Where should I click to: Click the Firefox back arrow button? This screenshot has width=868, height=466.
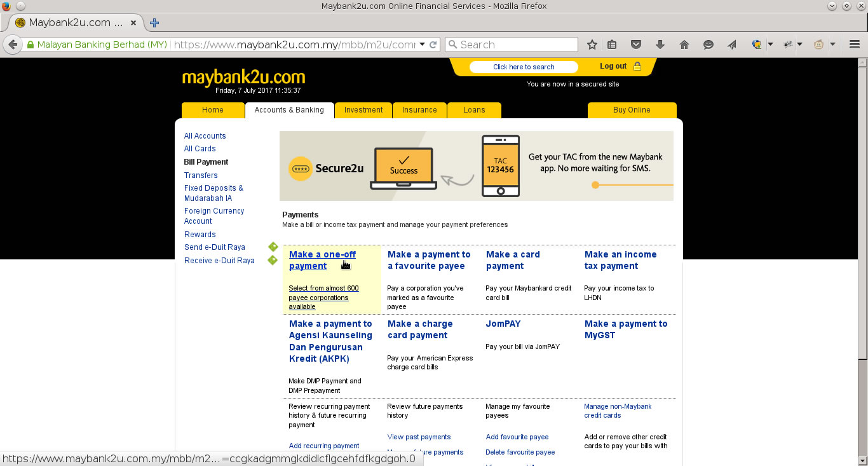click(13, 45)
